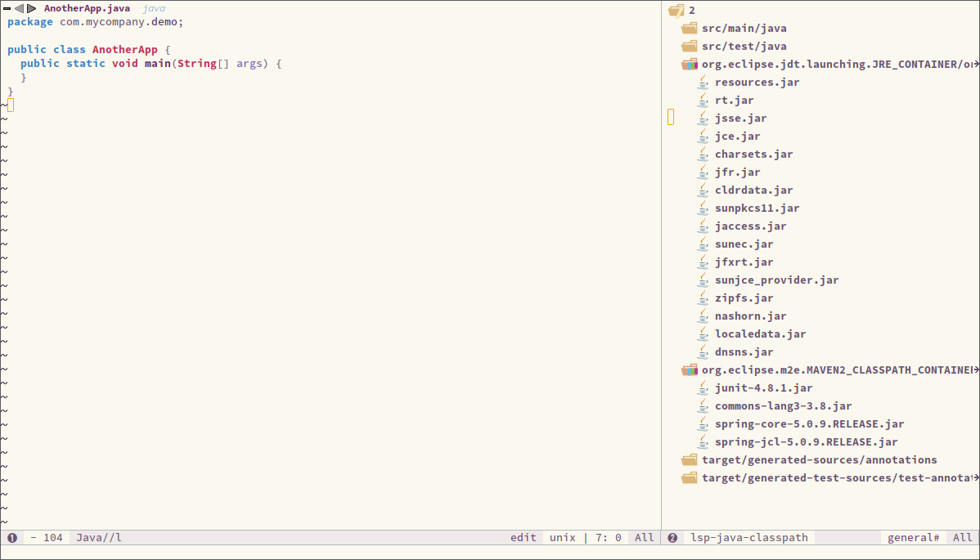Image resolution: width=980 pixels, height=560 pixels.
Task: Click the jar icon beside commons-lang3-3.8.jar
Action: coord(704,406)
